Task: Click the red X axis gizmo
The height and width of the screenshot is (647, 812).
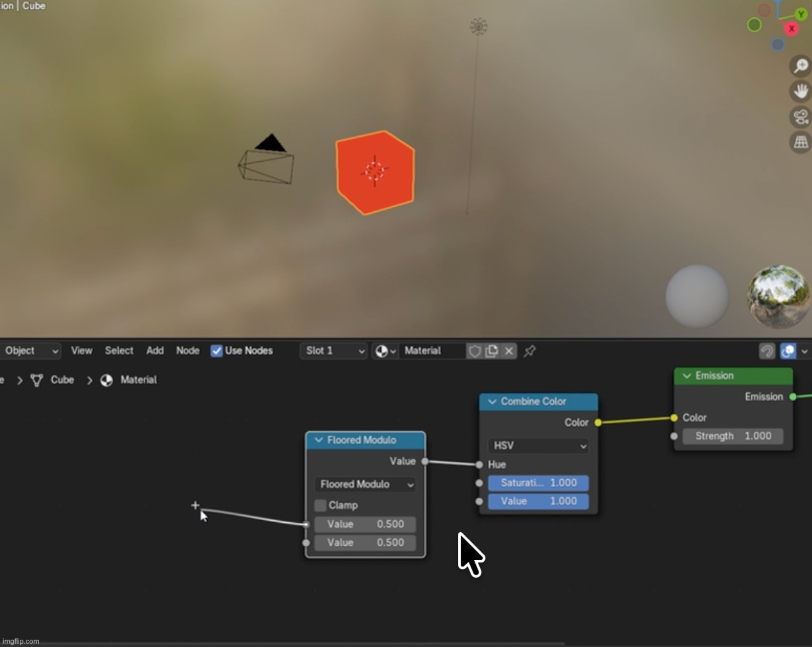Action: 791,28
